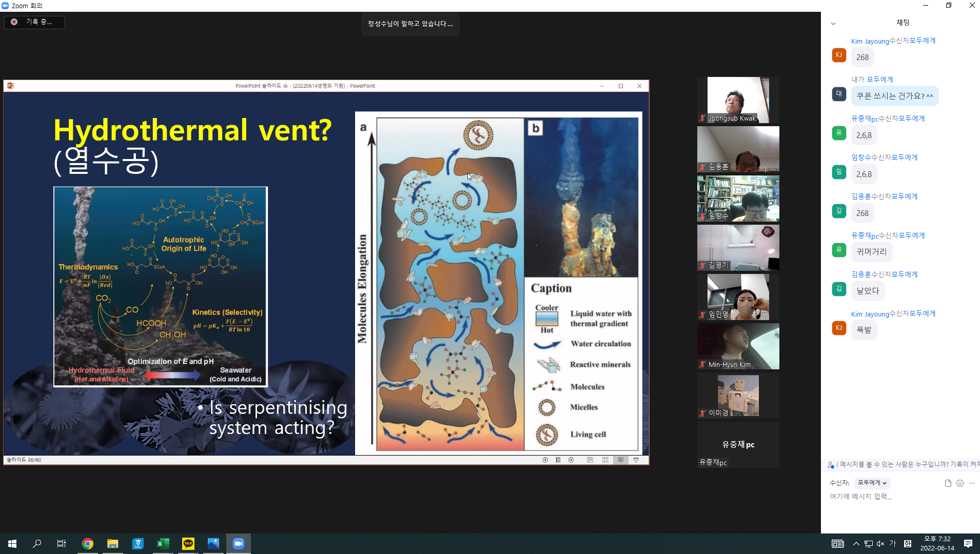Open the emoji picker in chat
Viewport: 980px width, 554px height.
[x=960, y=483]
